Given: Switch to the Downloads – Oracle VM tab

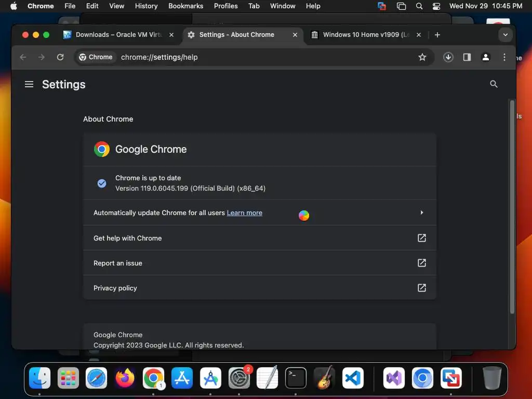Looking at the screenshot, I should point(118,35).
